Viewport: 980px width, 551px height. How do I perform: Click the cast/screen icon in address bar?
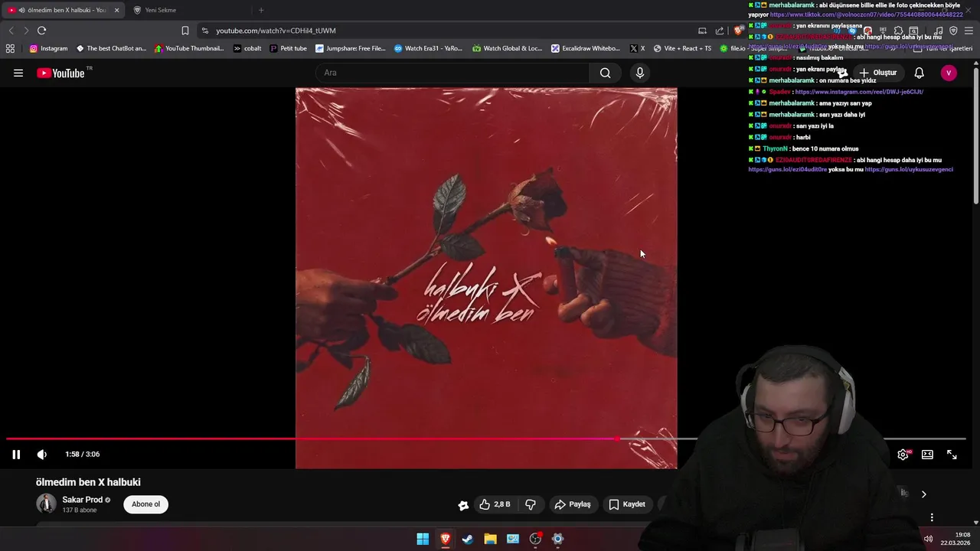coord(702,31)
